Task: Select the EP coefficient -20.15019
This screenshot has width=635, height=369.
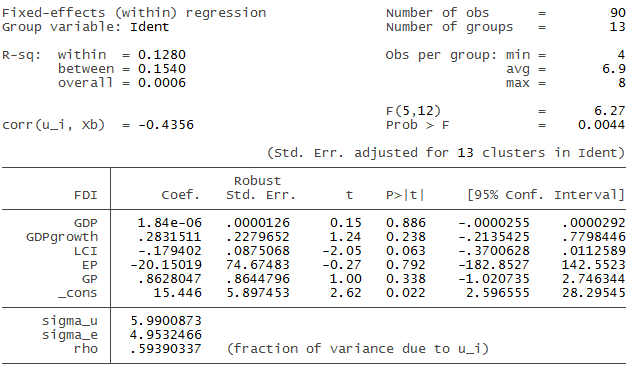Action: point(166,265)
